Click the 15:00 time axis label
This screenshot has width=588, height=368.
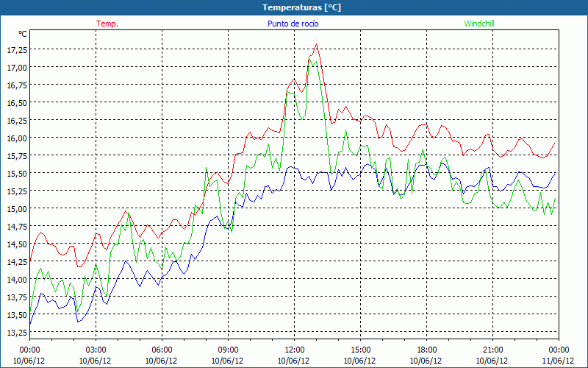360,350
